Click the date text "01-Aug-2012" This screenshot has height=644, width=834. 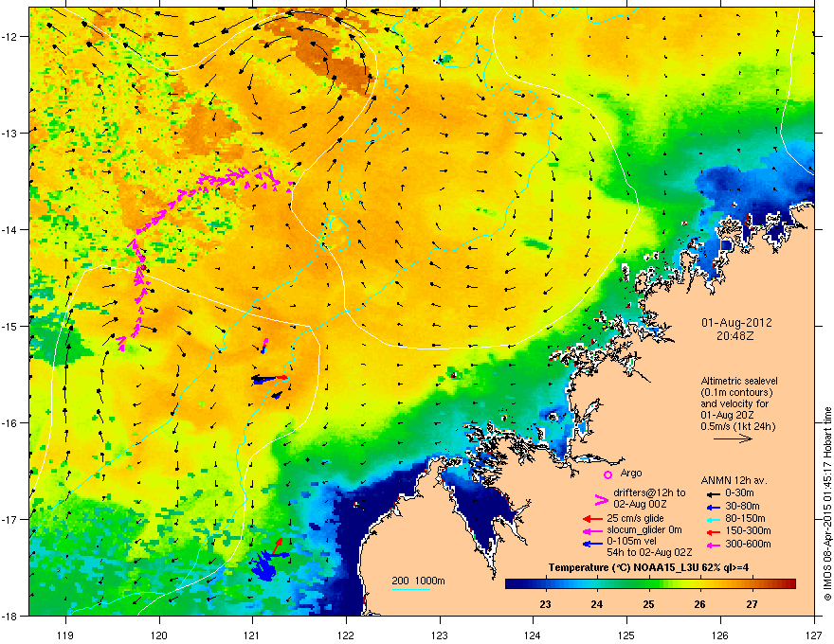(736, 323)
